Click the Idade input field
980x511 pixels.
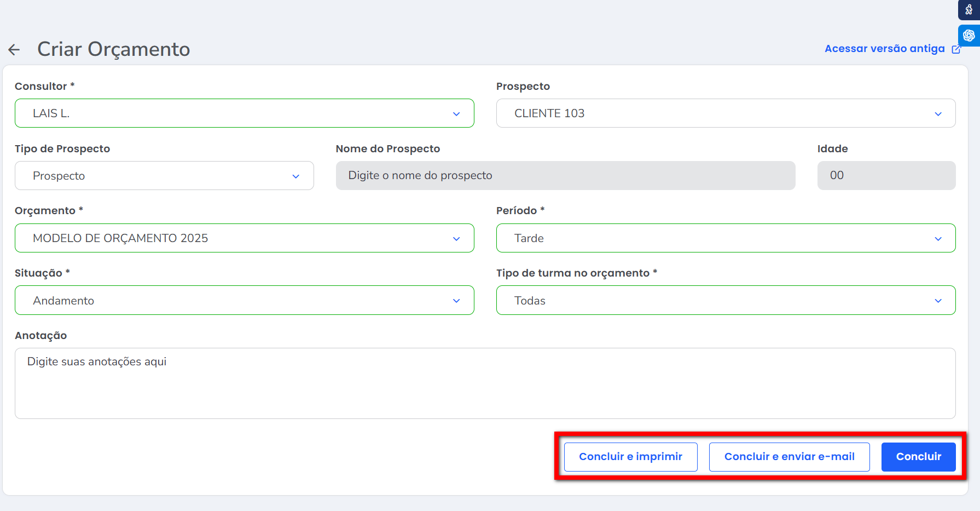point(885,176)
